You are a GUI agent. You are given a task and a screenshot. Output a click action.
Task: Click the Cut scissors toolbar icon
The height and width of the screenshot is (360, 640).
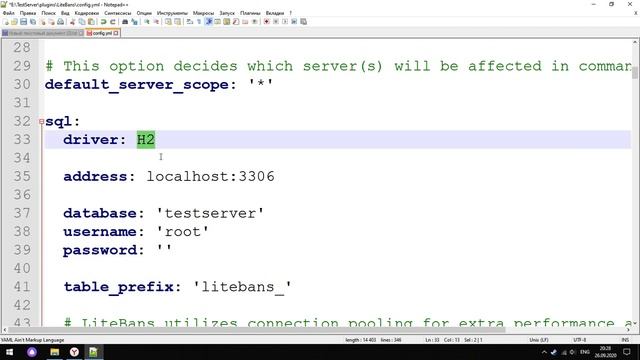click(x=72, y=22)
